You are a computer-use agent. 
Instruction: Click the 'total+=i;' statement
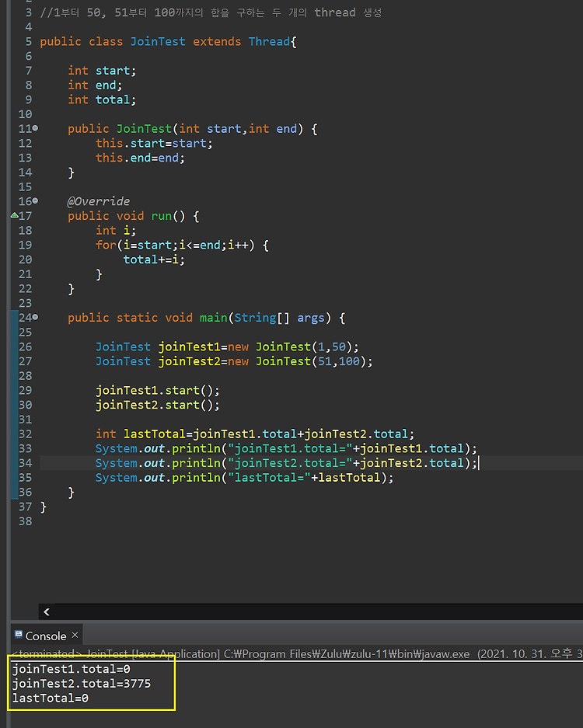[154, 260]
